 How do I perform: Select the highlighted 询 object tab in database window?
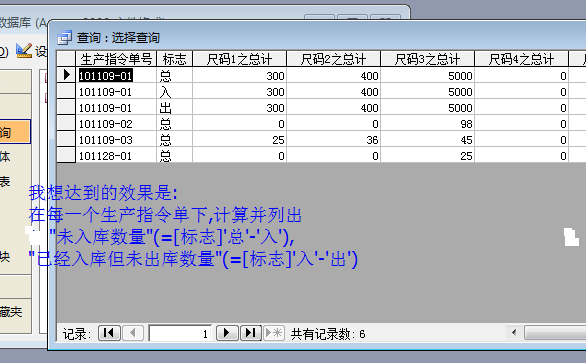pyautogui.click(x=15, y=132)
